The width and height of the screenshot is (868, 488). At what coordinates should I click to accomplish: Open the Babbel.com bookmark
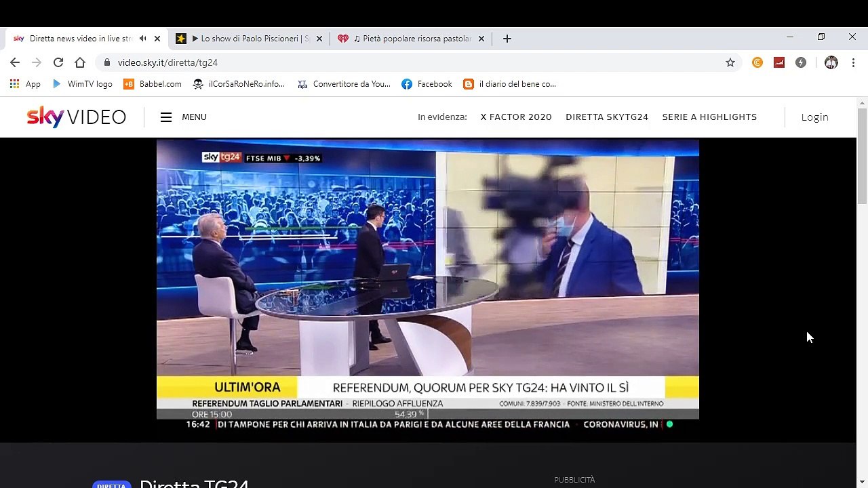pyautogui.click(x=153, y=84)
